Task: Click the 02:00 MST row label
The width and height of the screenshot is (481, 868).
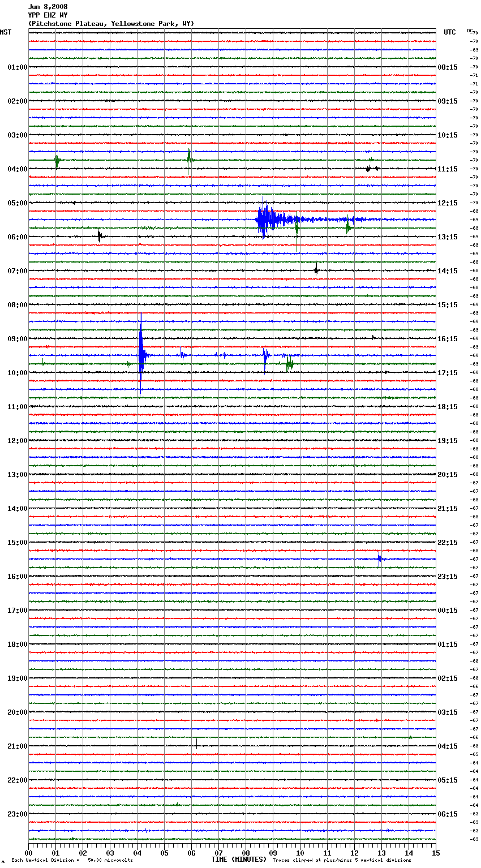Action: point(18,101)
